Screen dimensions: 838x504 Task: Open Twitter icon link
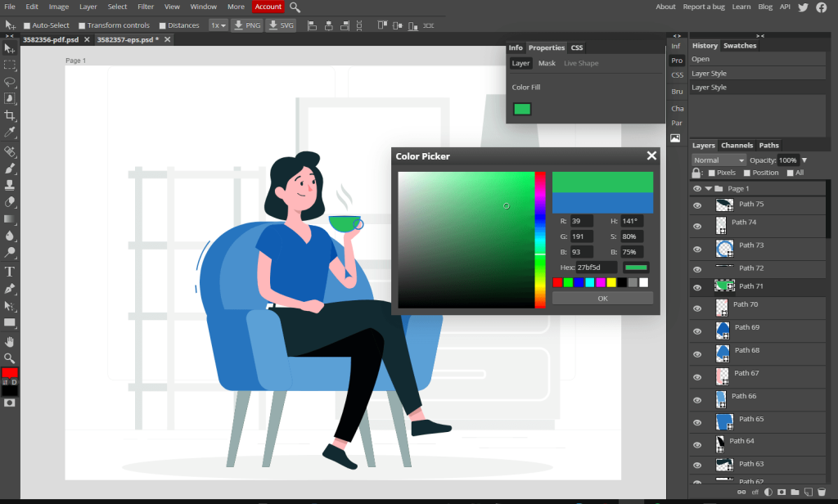803,7
